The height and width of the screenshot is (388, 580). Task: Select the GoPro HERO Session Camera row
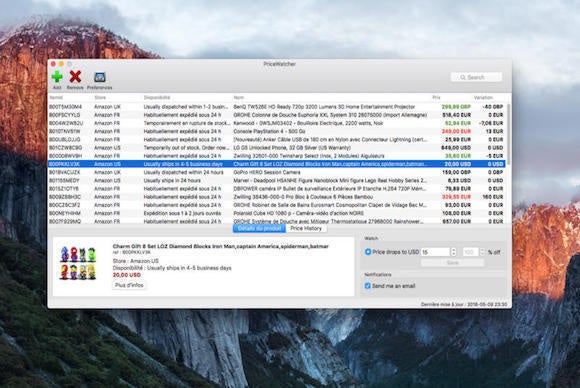point(277,172)
